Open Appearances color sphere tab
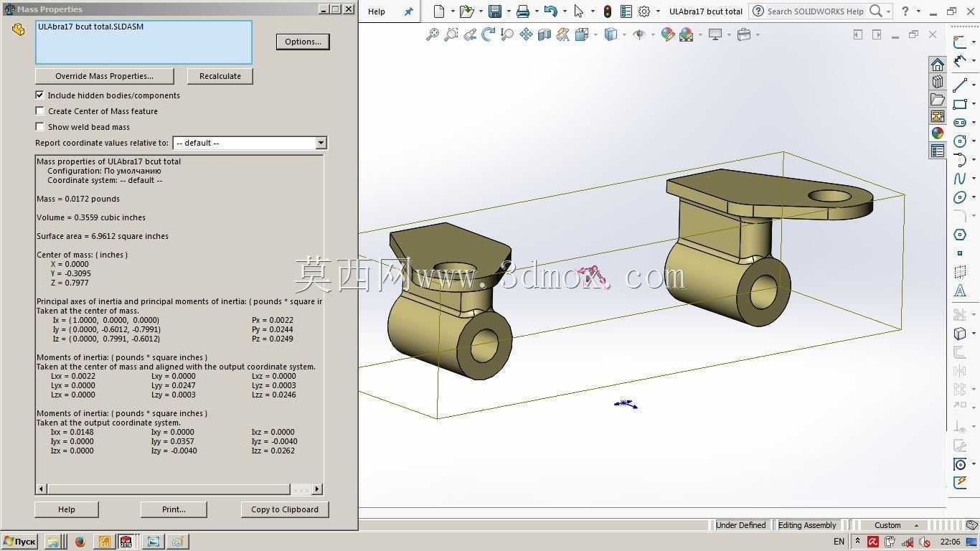The image size is (980, 551). click(x=938, y=133)
